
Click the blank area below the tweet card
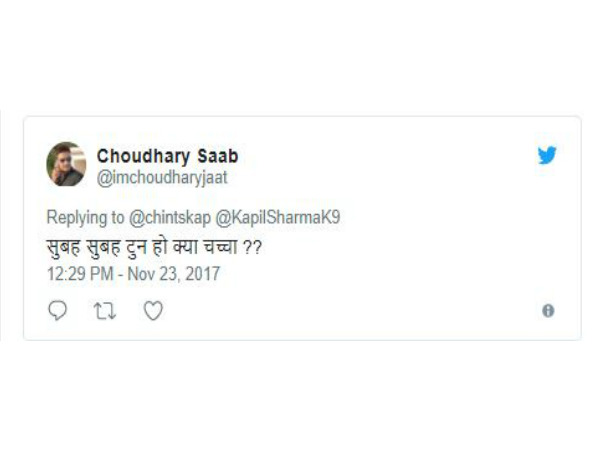click(300, 394)
